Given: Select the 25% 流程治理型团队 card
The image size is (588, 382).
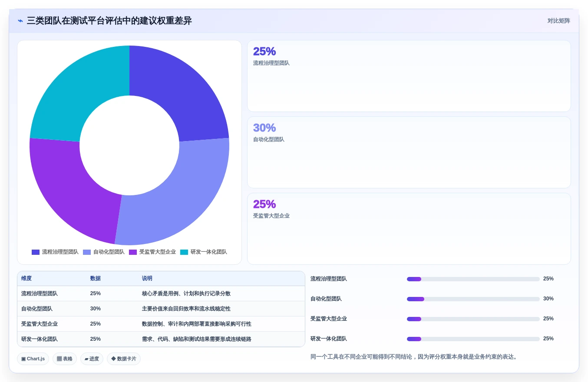Looking at the screenshot, I should [x=409, y=76].
